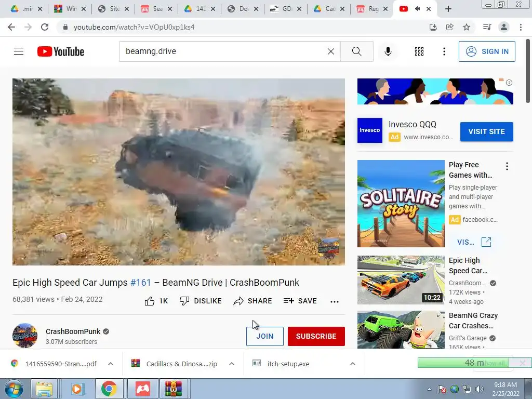This screenshot has height=399, width=532.
Task: Open the itch-setup.exe downloaded file
Action: pyautogui.click(x=288, y=364)
